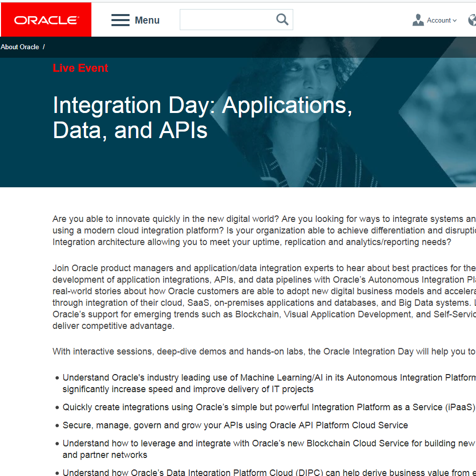Screen dimensions: 476x476
Task: Focus the site search field
Action: [x=236, y=20]
